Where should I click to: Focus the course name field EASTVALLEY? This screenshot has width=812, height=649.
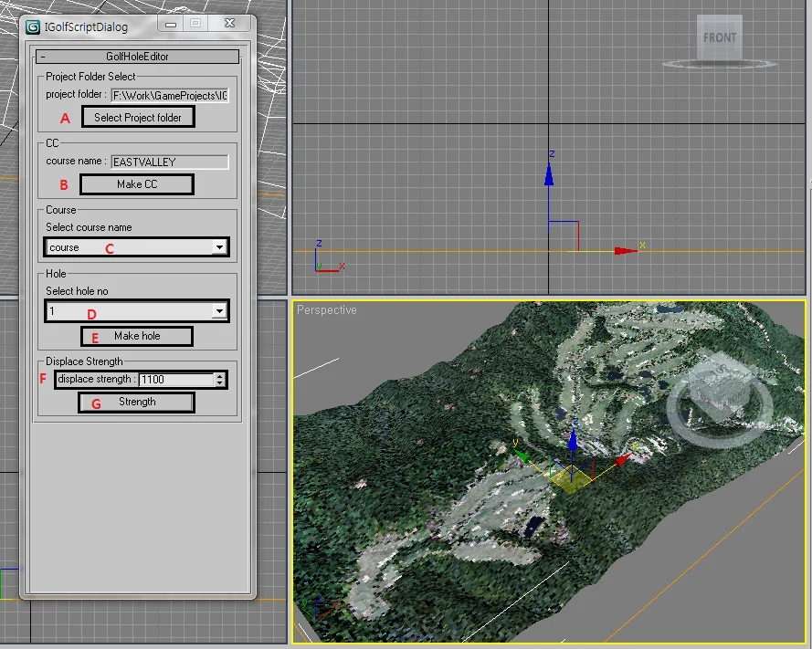[170, 162]
